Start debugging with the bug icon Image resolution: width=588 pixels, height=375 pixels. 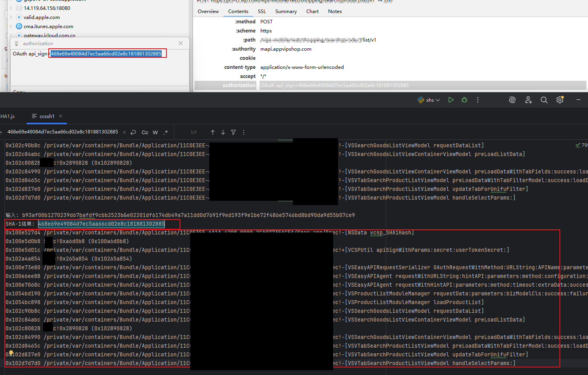464,100
